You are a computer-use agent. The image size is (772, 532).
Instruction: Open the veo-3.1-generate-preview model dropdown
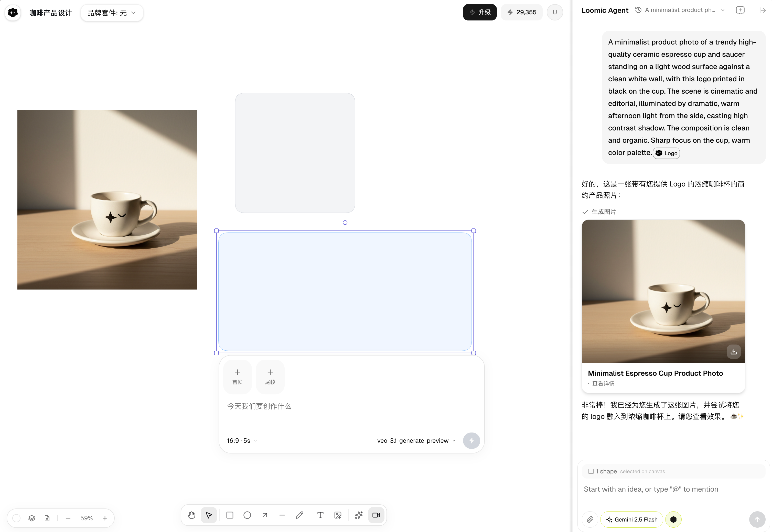(416, 441)
